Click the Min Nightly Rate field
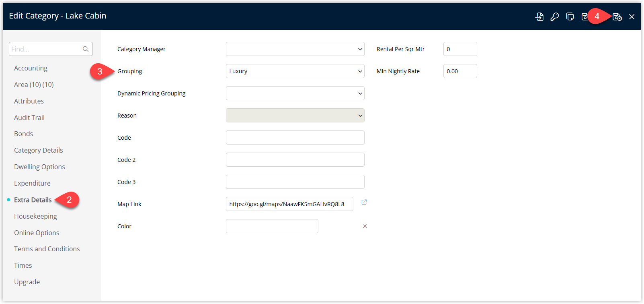Viewport: 644px width, 304px height. [460, 71]
